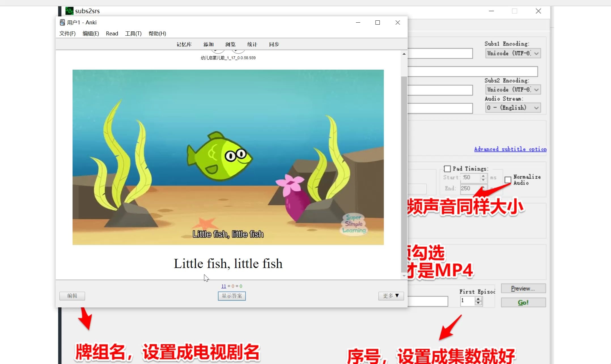Open the 工具(T) menu
This screenshot has height=364, width=611.
coord(133,33)
